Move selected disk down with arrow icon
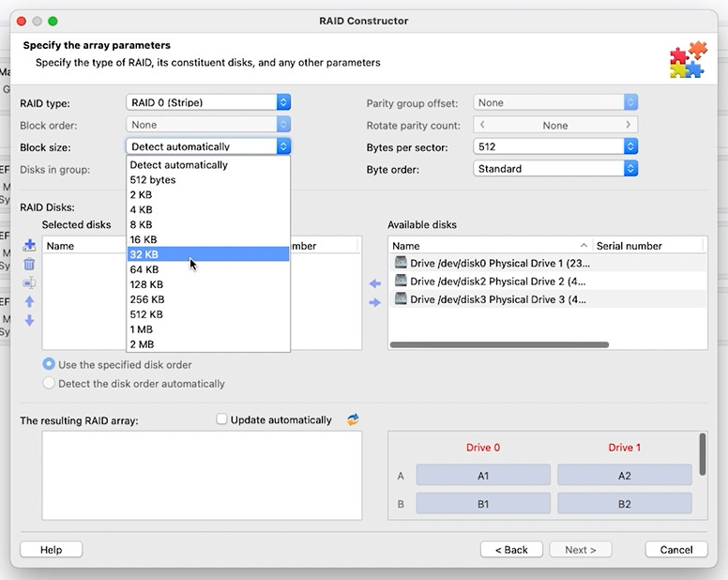728x580 pixels. coord(29,320)
